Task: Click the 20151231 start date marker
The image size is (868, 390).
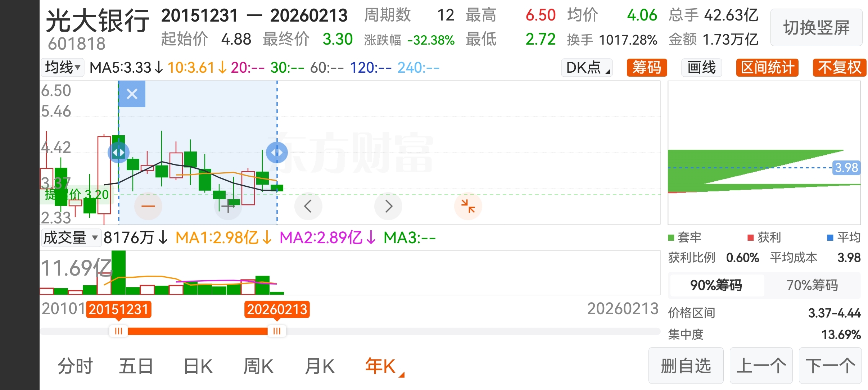Action: click(x=118, y=309)
